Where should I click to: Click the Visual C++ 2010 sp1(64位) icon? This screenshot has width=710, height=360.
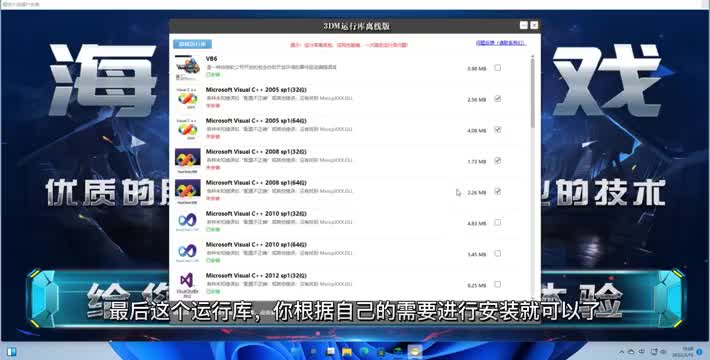tap(187, 253)
